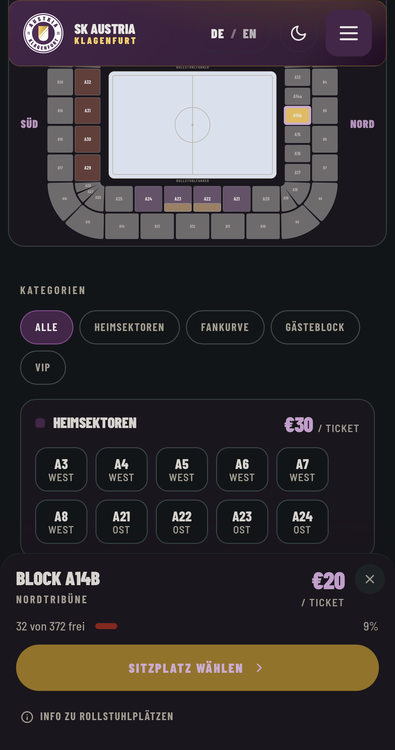
Task: Select highlighted block A14b on stadium map
Action: [x=297, y=116]
